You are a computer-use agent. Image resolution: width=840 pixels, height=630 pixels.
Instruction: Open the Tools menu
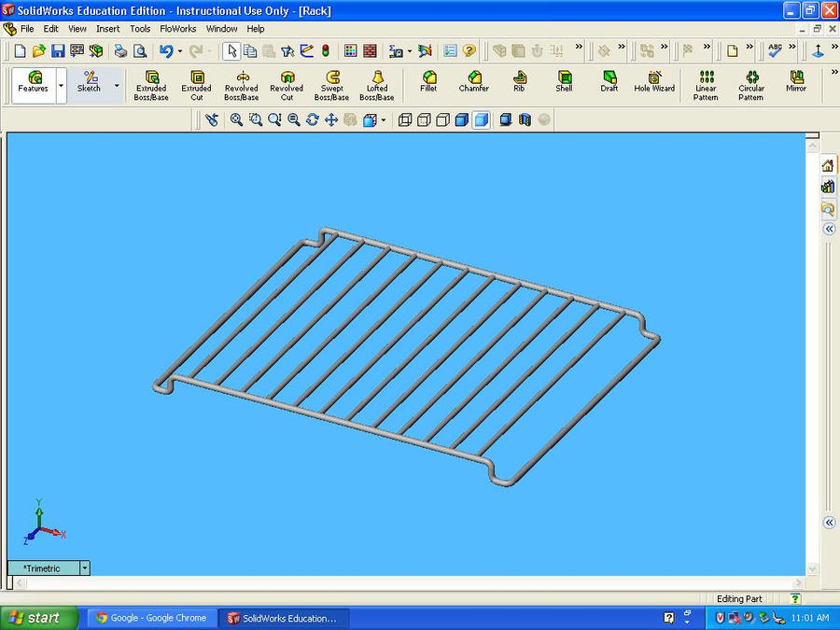140,29
